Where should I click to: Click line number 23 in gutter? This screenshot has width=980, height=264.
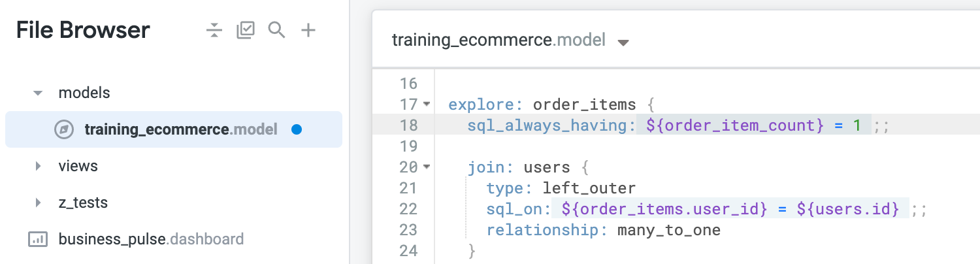tap(408, 230)
